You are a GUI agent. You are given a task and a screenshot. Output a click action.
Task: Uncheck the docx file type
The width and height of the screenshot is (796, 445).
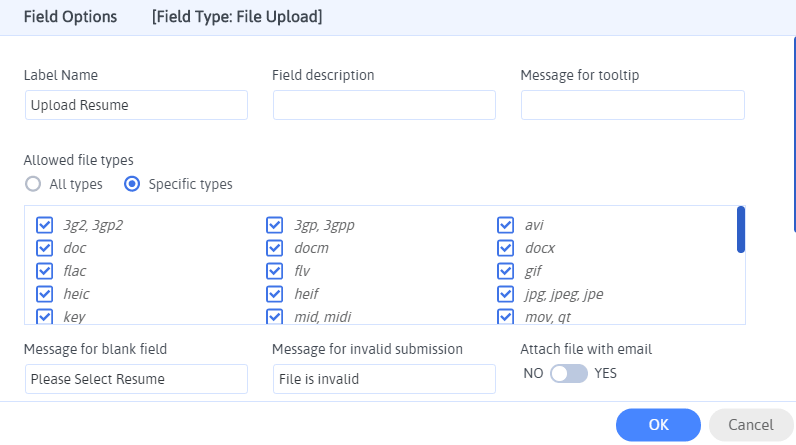pos(506,248)
